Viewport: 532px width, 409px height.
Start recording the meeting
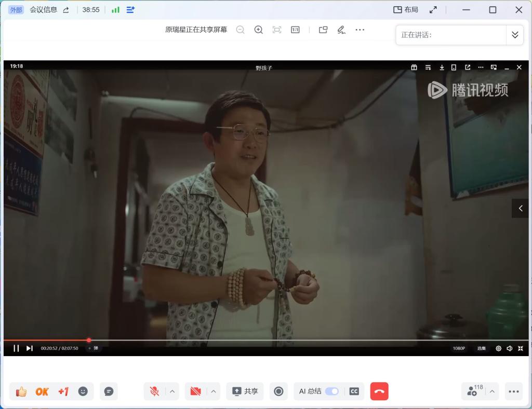pos(278,391)
